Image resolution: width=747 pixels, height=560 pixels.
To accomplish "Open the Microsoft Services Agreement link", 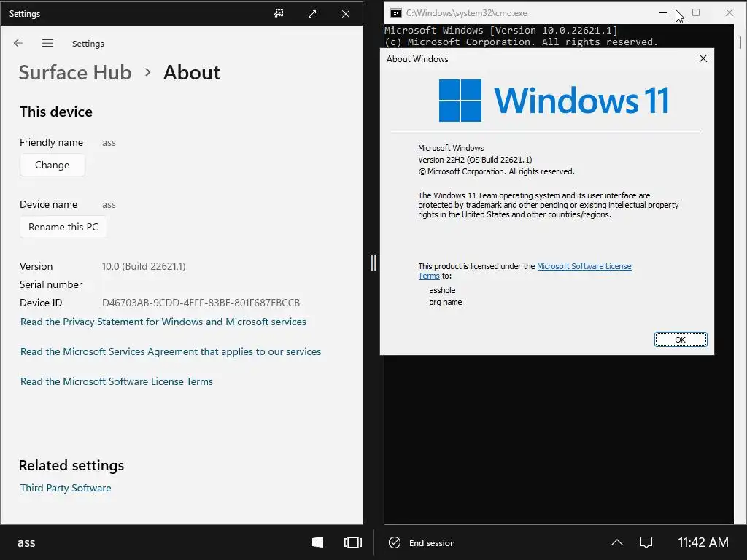I will [171, 351].
